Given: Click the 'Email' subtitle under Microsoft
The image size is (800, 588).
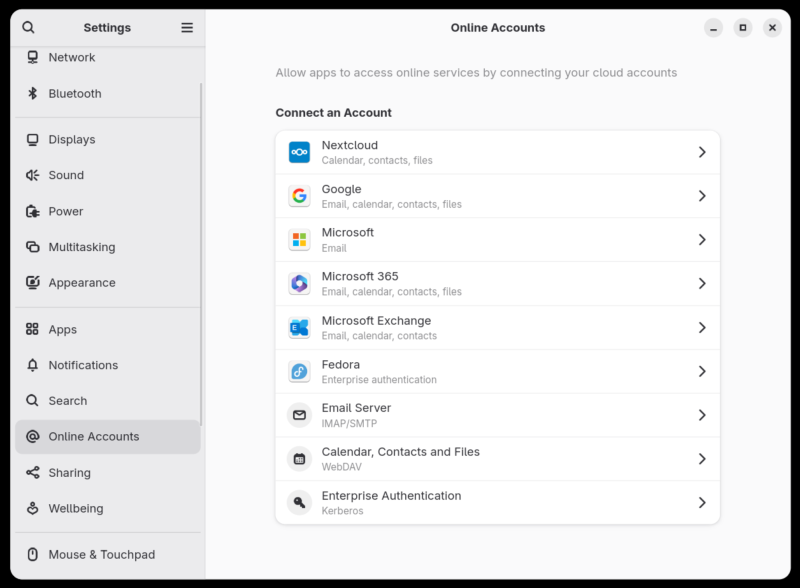Looking at the screenshot, I should (x=334, y=248).
